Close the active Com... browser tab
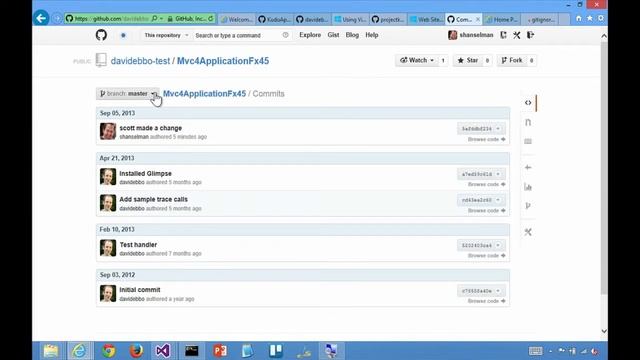Viewport: 640px width, 360px height. (x=478, y=19)
